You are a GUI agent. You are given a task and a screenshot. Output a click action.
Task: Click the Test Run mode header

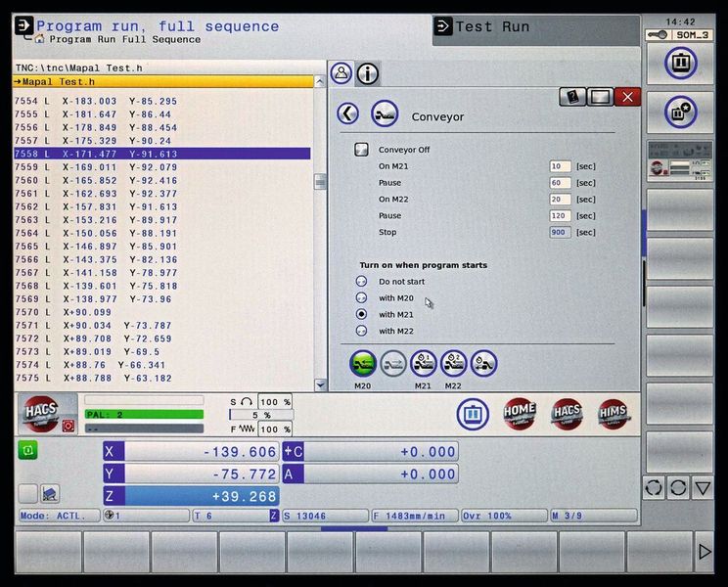536,30
